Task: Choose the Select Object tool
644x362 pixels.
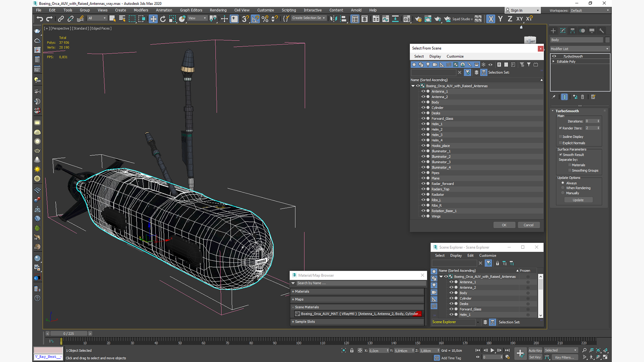Action: click(112, 19)
